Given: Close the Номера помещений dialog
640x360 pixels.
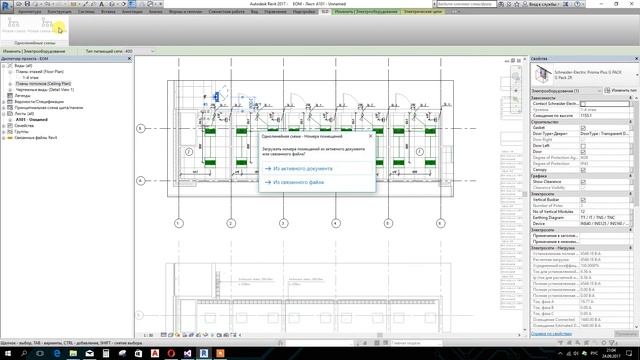Looking at the screenshot, I should click(371, 136).
